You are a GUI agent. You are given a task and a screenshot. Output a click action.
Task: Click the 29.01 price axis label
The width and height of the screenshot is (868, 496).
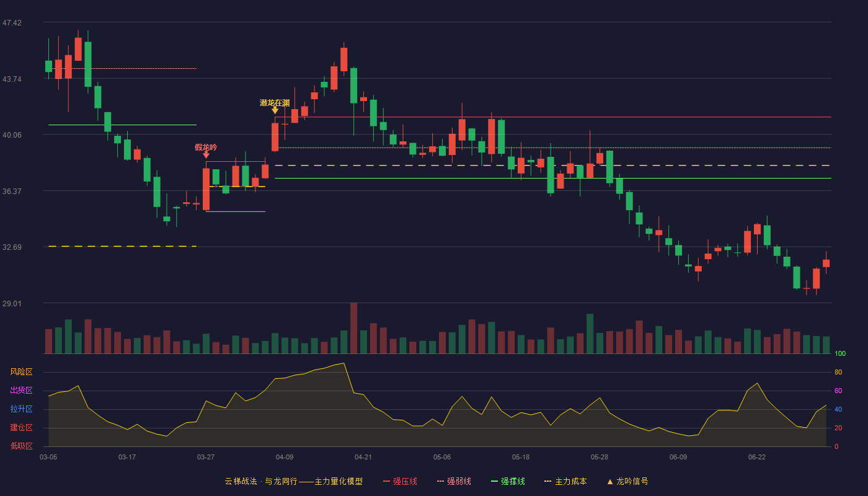tap(12, 303)
